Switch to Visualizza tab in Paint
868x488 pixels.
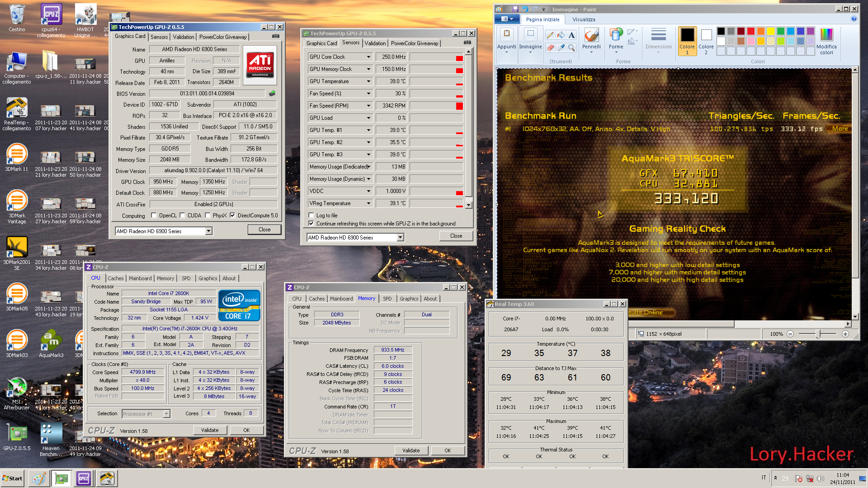[584, 19]
